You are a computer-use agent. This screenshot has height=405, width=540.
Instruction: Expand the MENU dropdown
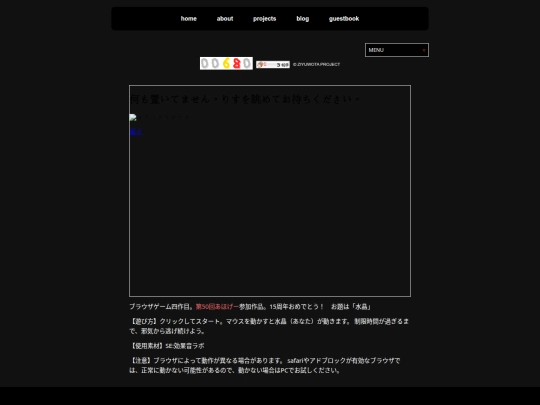[x=397, y=50]
